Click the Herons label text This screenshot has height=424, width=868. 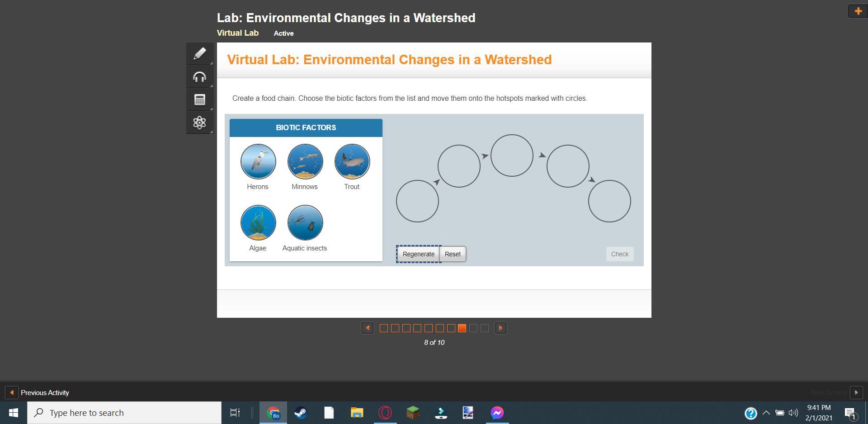(258, 187)
